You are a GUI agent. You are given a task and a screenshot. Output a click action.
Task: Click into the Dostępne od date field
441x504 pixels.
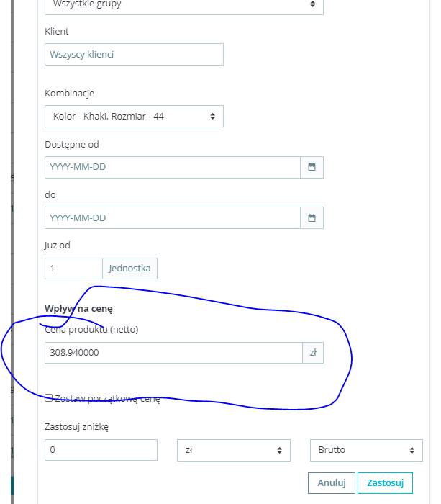point(172,167)
